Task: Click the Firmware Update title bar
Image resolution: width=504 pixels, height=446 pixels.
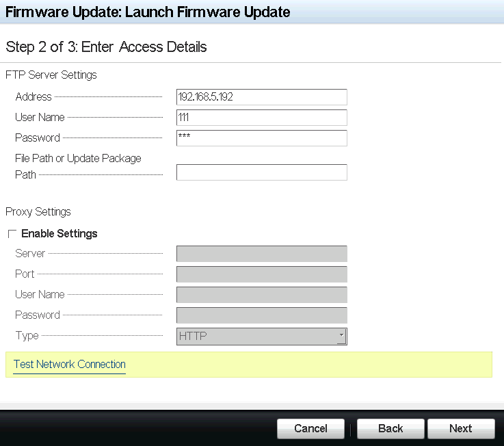Action: pyautogui.click(x=148, y=12)
